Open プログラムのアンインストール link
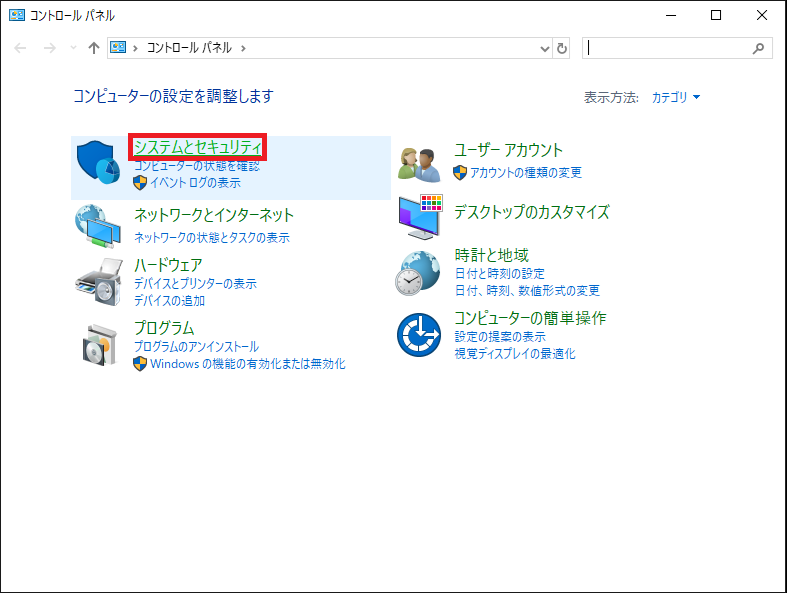This screenshot has width=787, height=593. pyautogui.click(x=196, y=346)
